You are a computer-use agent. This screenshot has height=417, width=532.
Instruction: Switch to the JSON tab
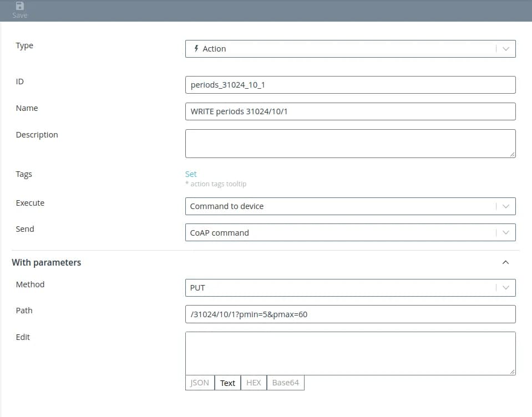[200, 383]
